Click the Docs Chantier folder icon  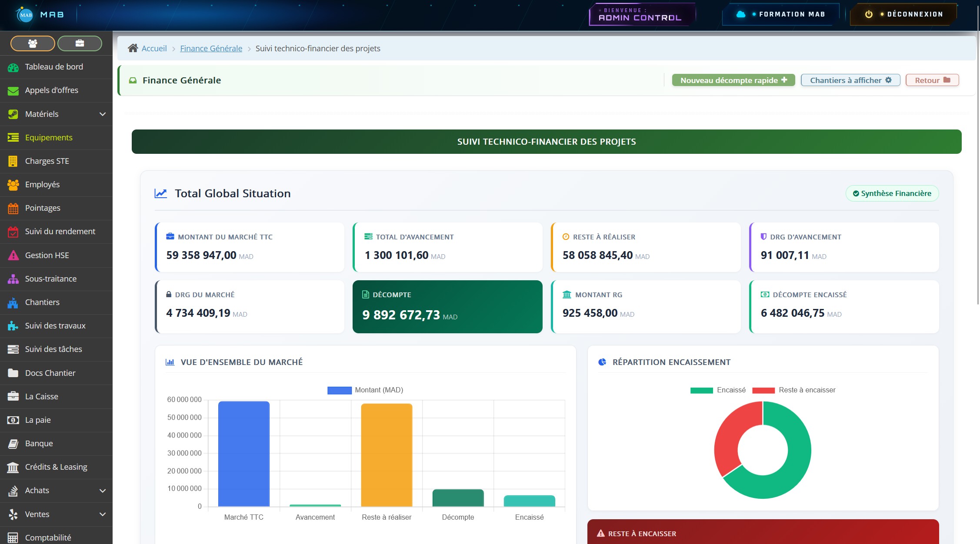point(13,373)
